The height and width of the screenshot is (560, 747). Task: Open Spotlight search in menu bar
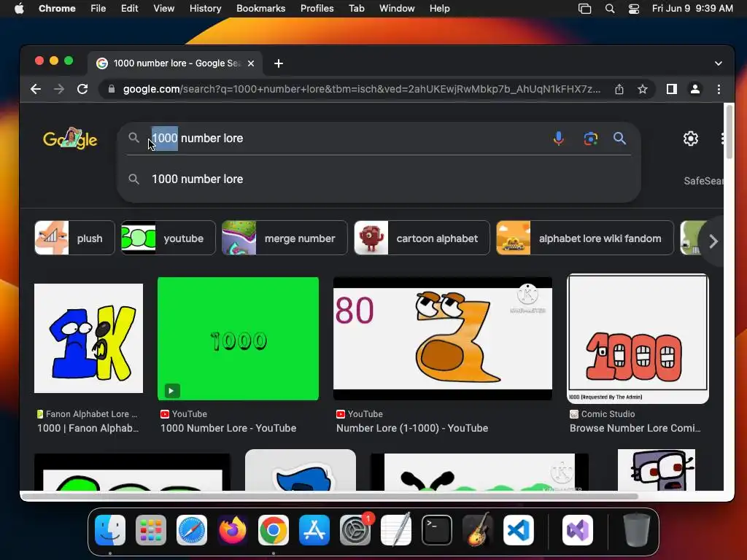click(x=610, y=9)
